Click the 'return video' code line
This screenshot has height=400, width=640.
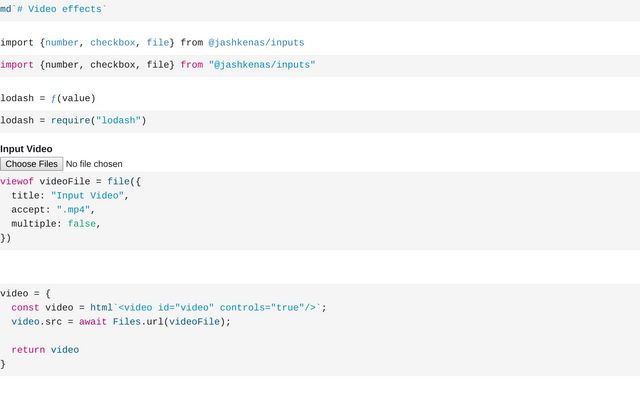coord(45,350)
